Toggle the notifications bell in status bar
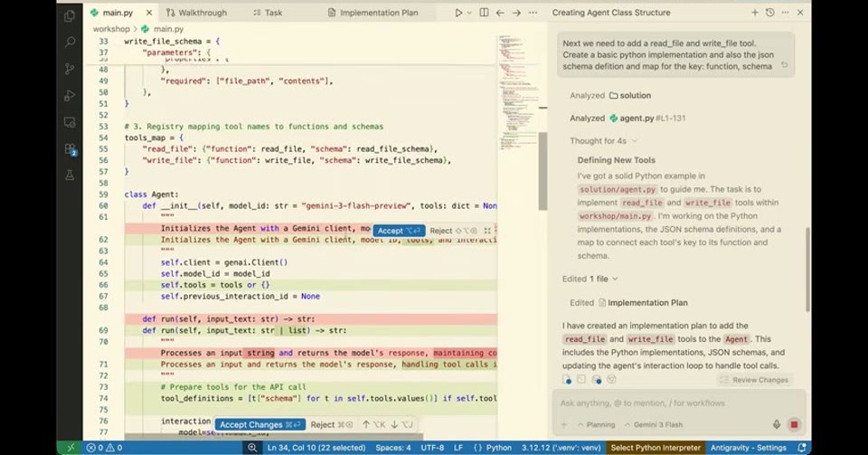Viewport: 868px width, 455px height. [802, 447]
